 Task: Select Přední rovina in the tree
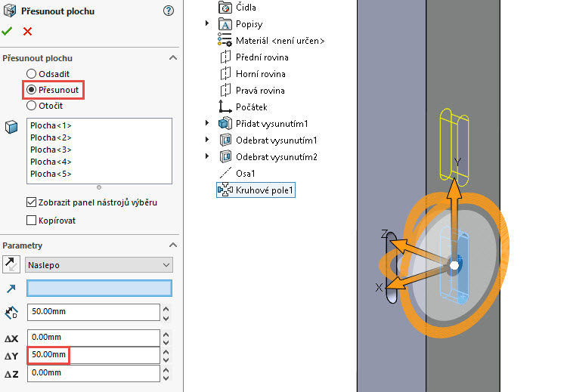pyautogui.click(x=262, y=57)
